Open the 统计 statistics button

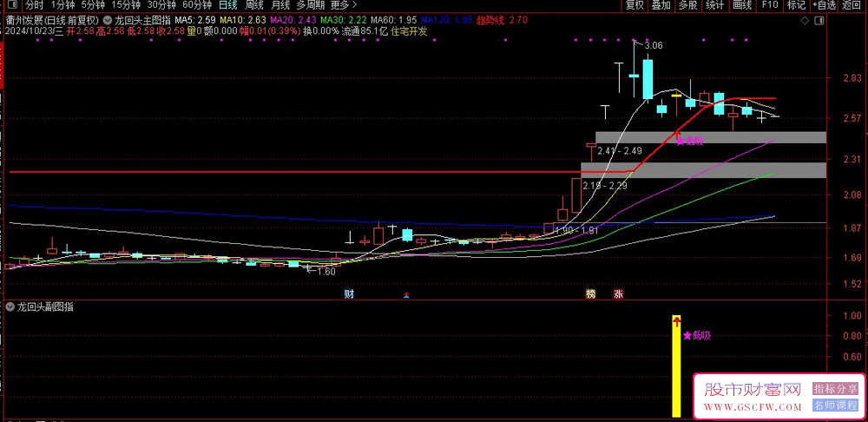pos(715,5)
